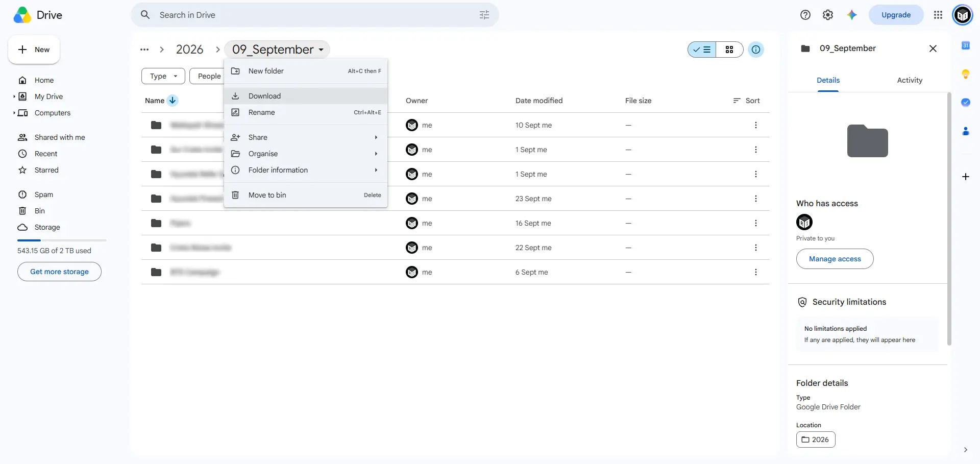Open Settings gear icon

coord(828,15)
